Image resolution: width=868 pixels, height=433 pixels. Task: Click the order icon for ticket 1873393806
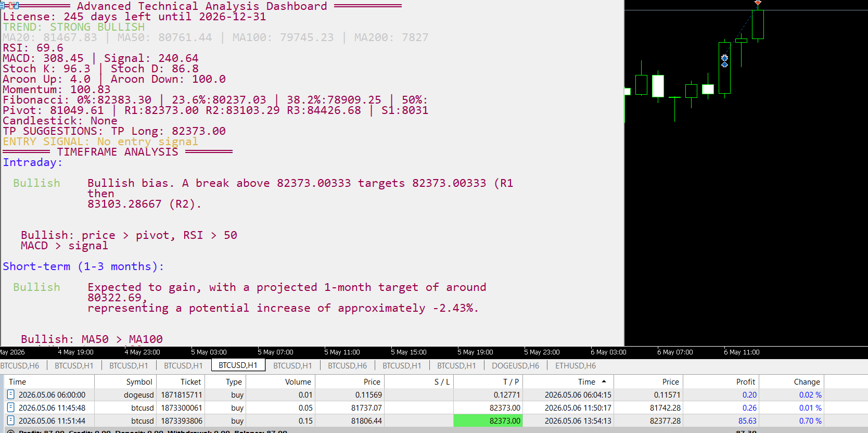pyautogui.click(x=11, y=421)
